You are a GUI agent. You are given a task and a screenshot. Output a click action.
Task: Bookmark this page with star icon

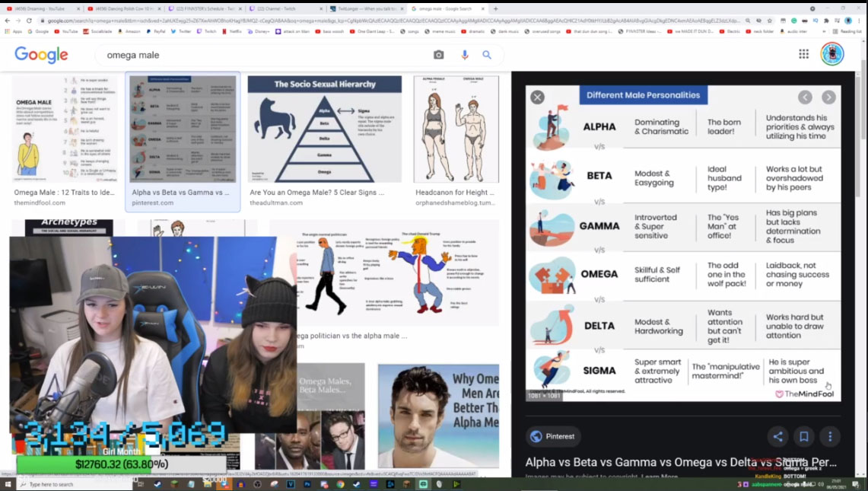coord(769,21)
